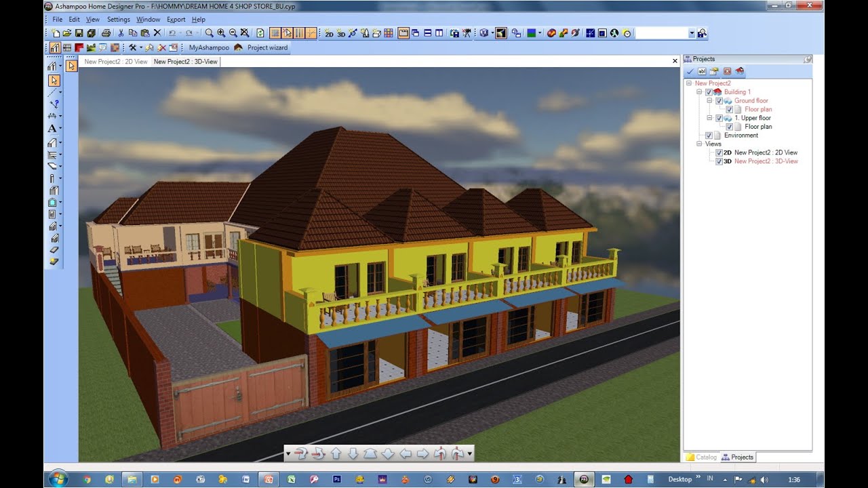Click the camera save picture icon
Viewport: 868px width, 488px height.
pos(454,33)
